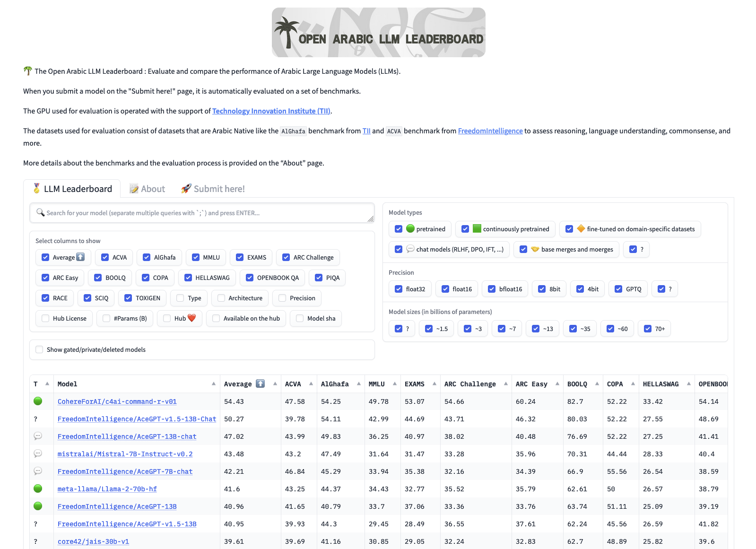Uncheck the ACVA column checkbox
This screenshot has height=549, width=756.
point(105,257)
